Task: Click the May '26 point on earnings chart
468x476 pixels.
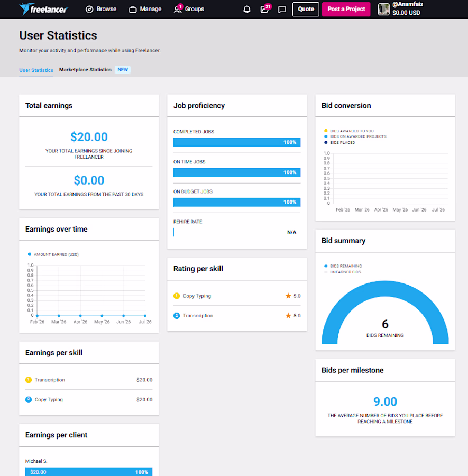Action: [x=102, y=316]
